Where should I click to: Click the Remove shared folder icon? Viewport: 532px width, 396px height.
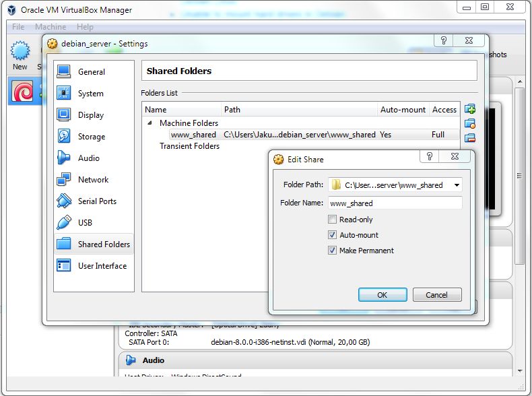point(470,138)
